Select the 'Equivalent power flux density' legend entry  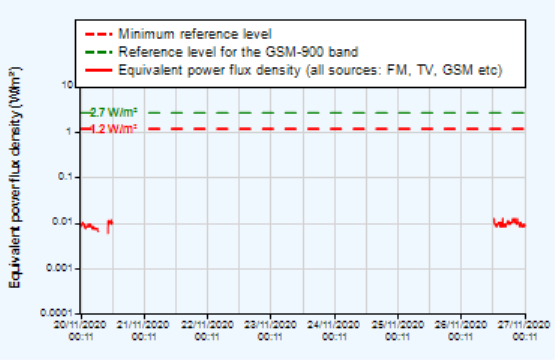click(310, 70)
